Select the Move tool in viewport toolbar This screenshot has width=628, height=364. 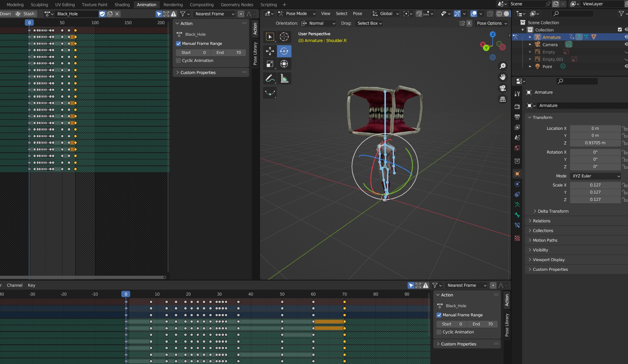[270, 51]
